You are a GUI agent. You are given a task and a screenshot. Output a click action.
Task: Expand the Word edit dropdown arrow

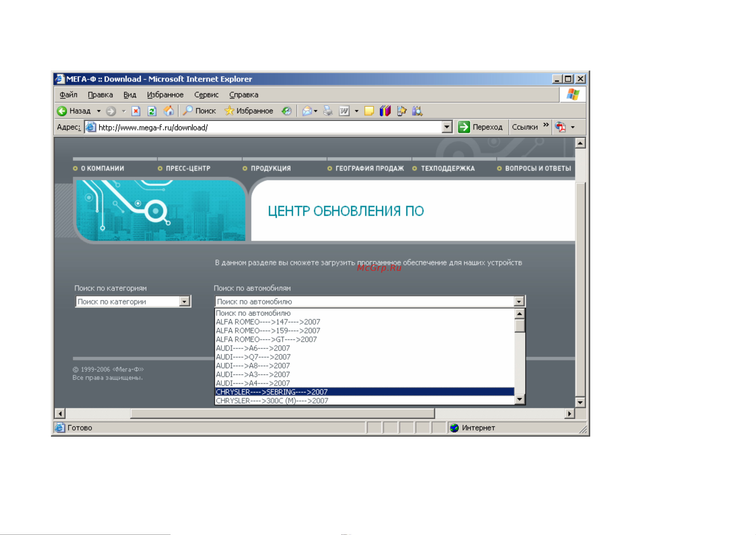(x=356, y=111)
